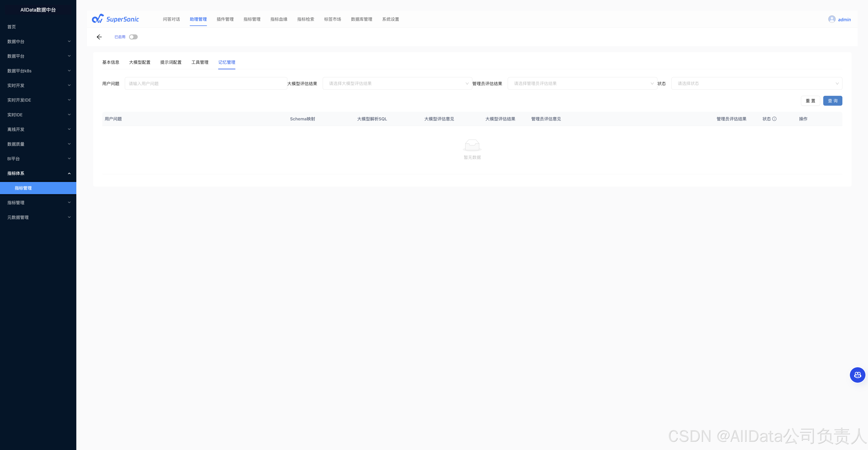Click the info icon beside 状态 column
Image resolution: width=868 pixels, height=450 pixels.
(774, 119)
